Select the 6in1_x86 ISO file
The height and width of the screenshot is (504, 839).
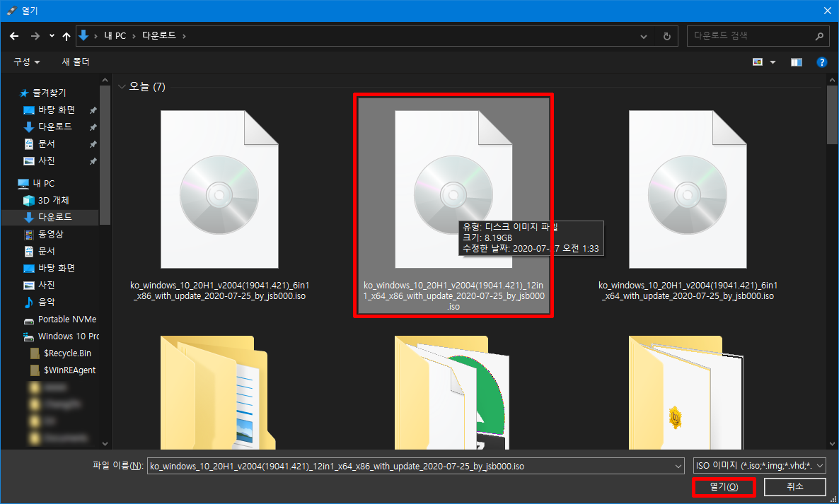[x=219, y=205]
